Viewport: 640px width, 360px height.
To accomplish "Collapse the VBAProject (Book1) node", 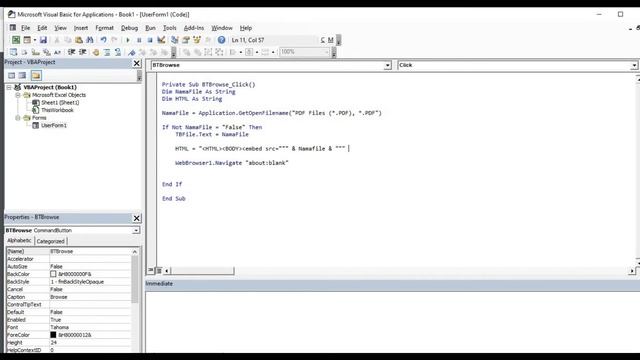I will click(9, 87).
